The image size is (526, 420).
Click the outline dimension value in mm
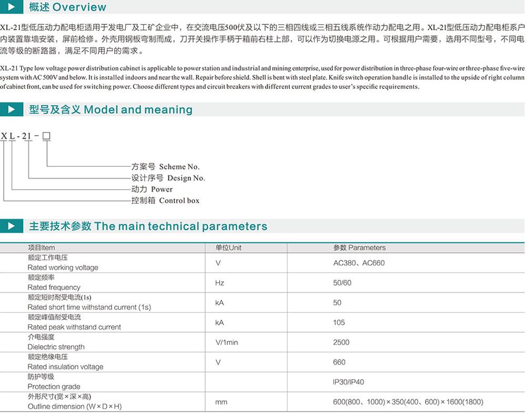[x=408, y=402]
